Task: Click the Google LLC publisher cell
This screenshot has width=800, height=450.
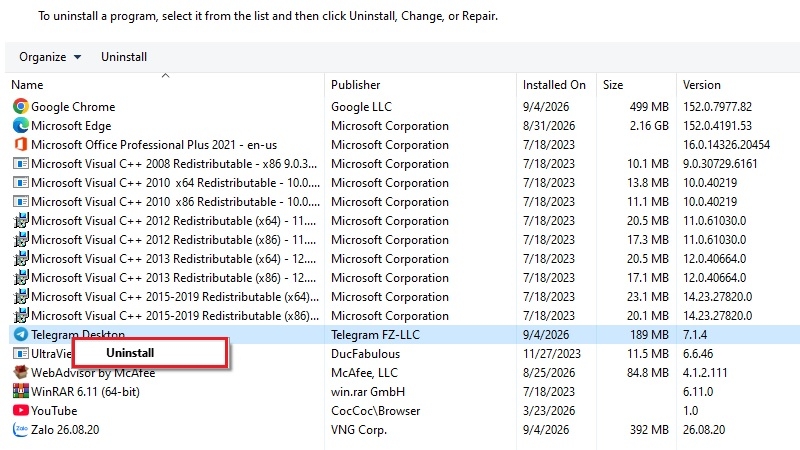Action: pyautogui.click(x=361, y=107)
